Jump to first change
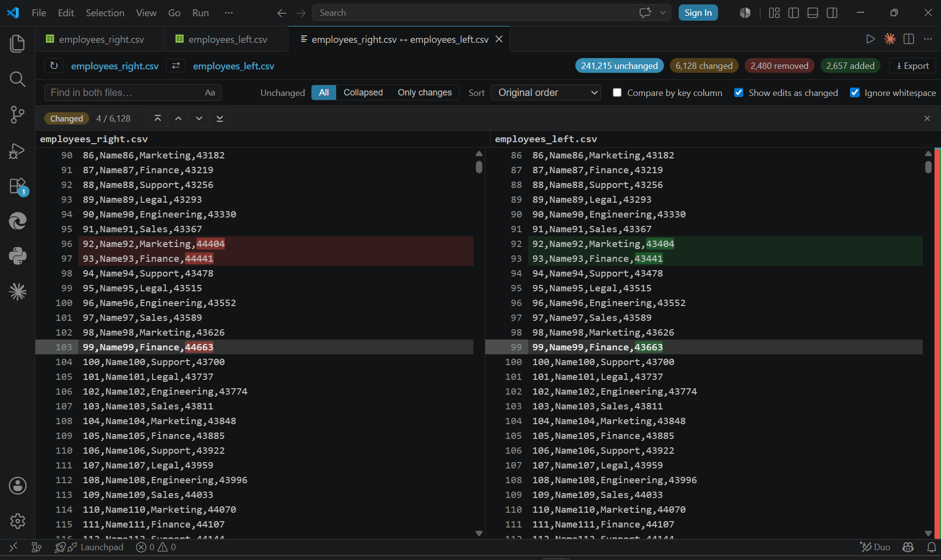Image resolution: width=941 pixels, height=560 pixels. coord(157,118)
